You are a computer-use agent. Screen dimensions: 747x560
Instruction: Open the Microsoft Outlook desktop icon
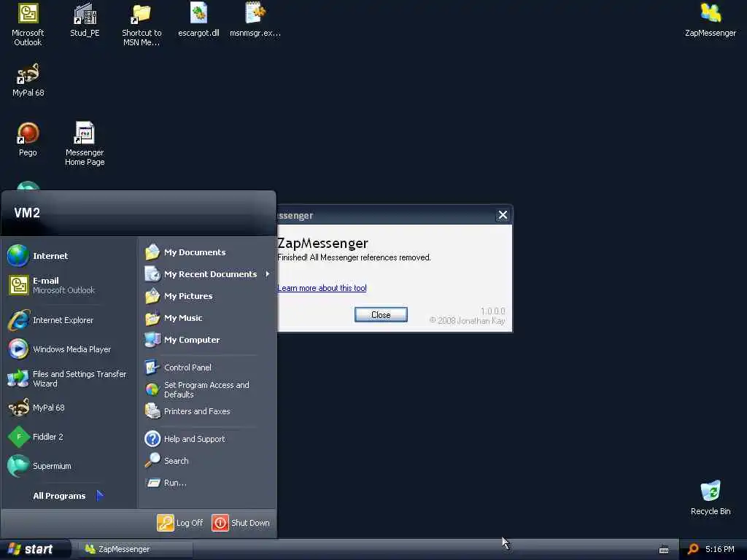click(x=28, y=24)
